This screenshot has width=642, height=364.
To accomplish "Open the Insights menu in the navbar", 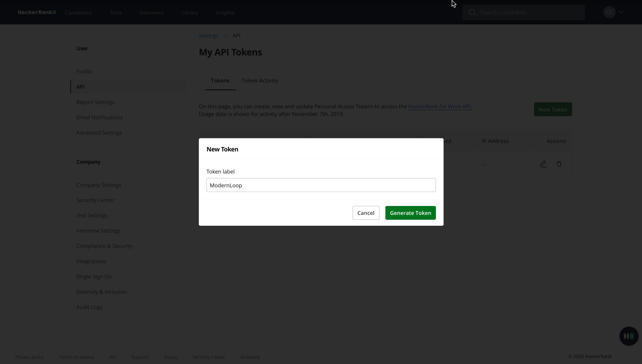I will (x=225, y=13).
